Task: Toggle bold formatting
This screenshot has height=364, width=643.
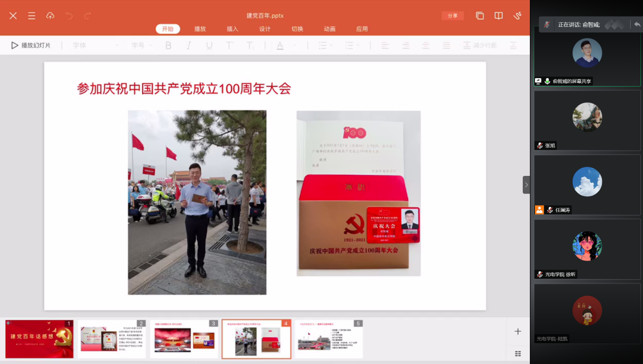Action: tap(168, 46)
